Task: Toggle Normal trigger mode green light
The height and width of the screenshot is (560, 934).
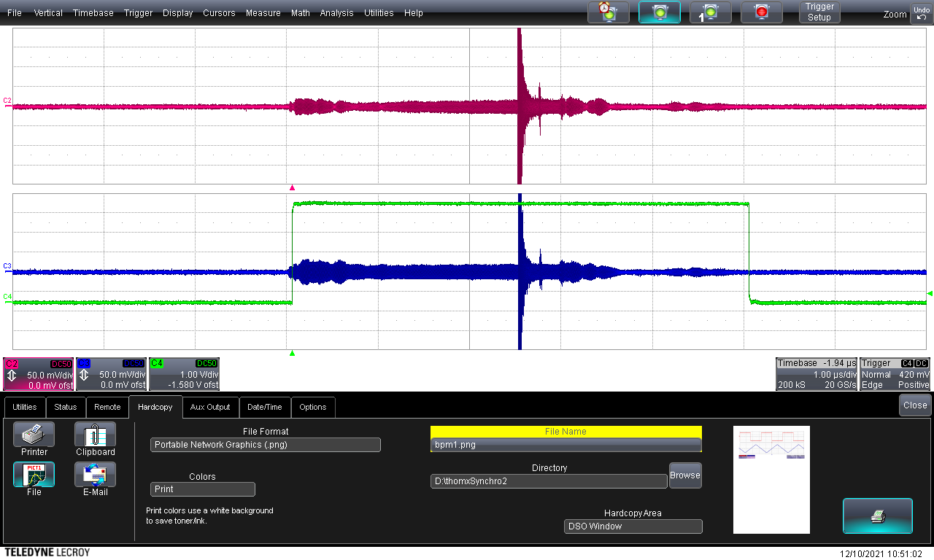Action: (660, 12)
